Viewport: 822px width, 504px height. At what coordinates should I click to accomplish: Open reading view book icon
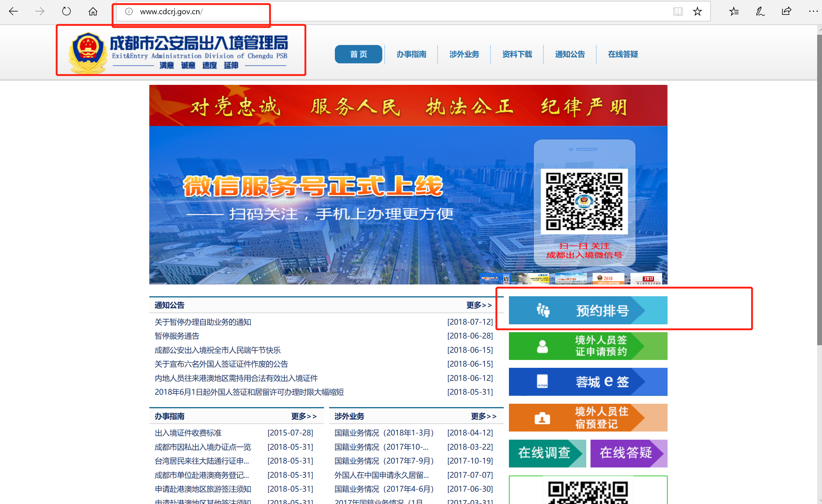[678, 12]
